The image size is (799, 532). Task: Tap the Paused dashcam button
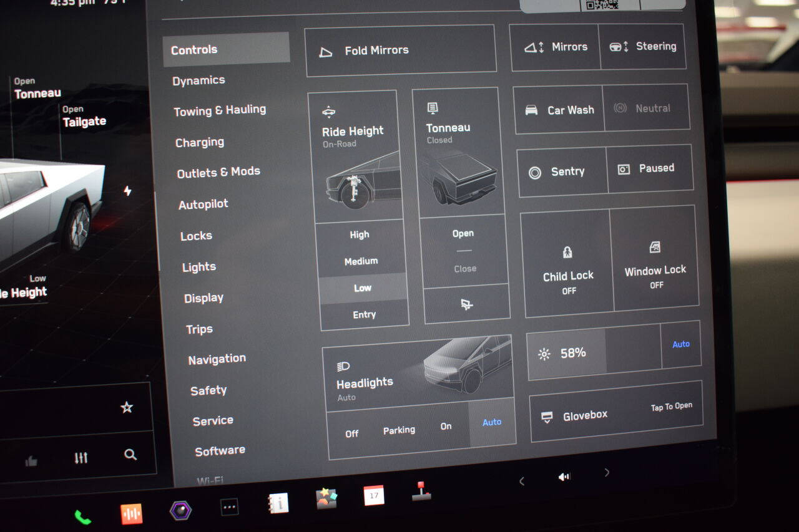650,168
